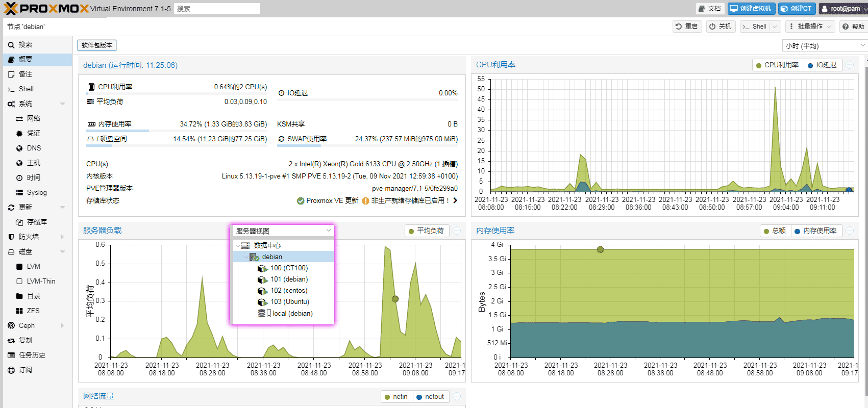This screenshot has width=868, height=408.
Task: Click the 软件包版本 button
Action: (97, 45)
